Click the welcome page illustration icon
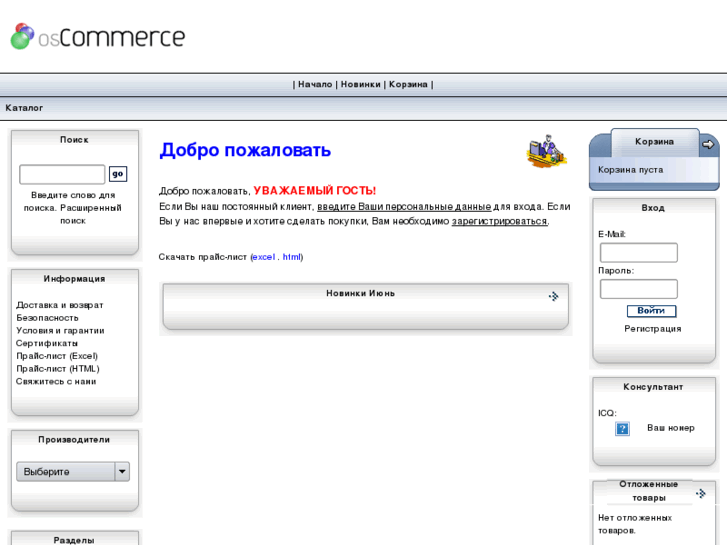Image resolution: width=727 pixels, height=545 pixels. [547, 151]
